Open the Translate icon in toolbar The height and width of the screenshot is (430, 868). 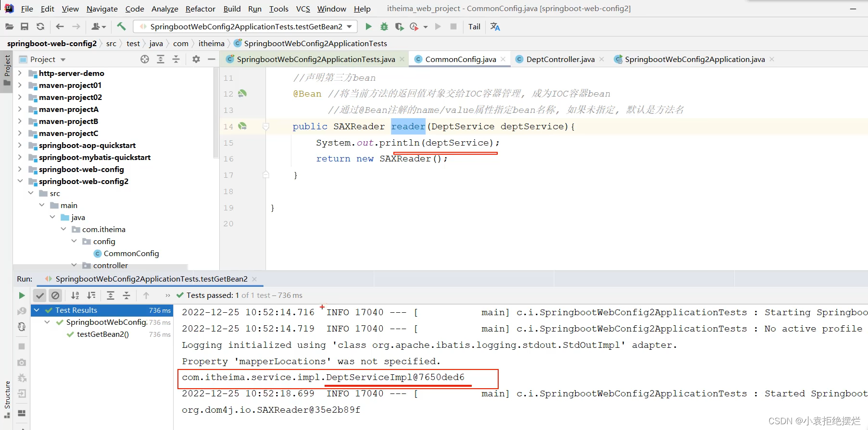[495, 27]
